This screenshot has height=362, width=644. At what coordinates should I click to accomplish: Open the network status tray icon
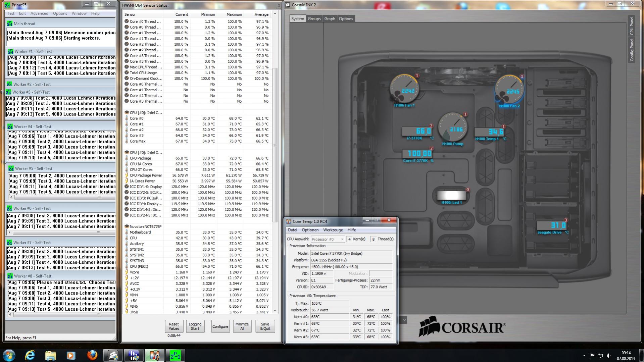(600, 356)
